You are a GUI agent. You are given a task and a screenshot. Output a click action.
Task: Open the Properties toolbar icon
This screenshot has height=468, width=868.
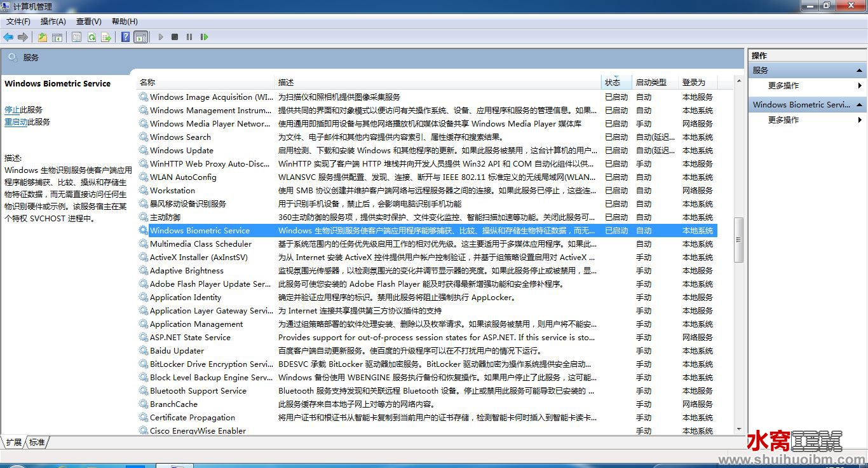point(77,38)
